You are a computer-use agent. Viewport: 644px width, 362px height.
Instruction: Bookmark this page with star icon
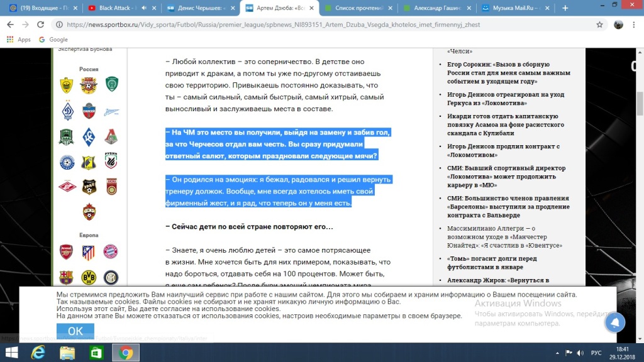coord(599,25)
